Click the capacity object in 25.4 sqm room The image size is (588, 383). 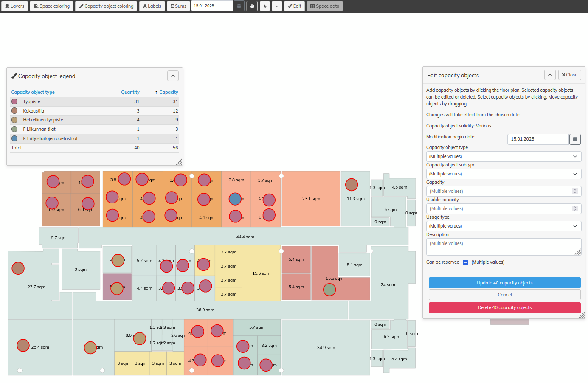23,345
